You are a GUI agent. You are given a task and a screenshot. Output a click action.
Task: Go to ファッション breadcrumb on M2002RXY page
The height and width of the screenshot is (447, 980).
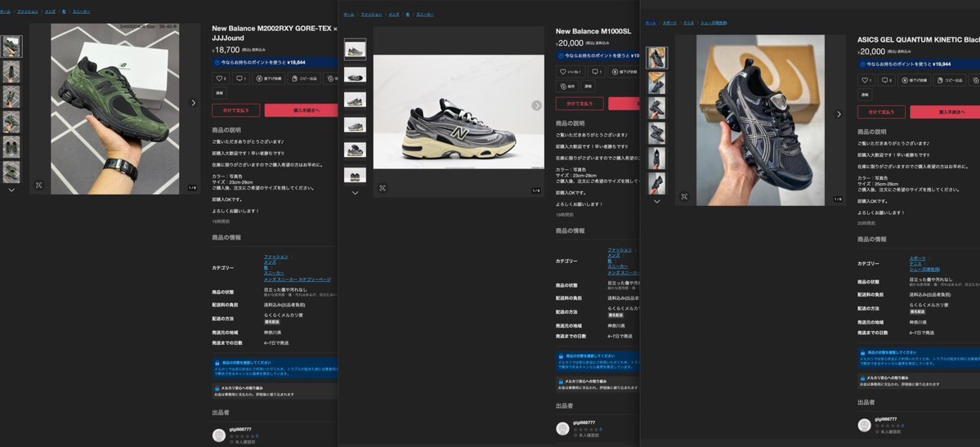pyautogui.click(x=28, y=11)
